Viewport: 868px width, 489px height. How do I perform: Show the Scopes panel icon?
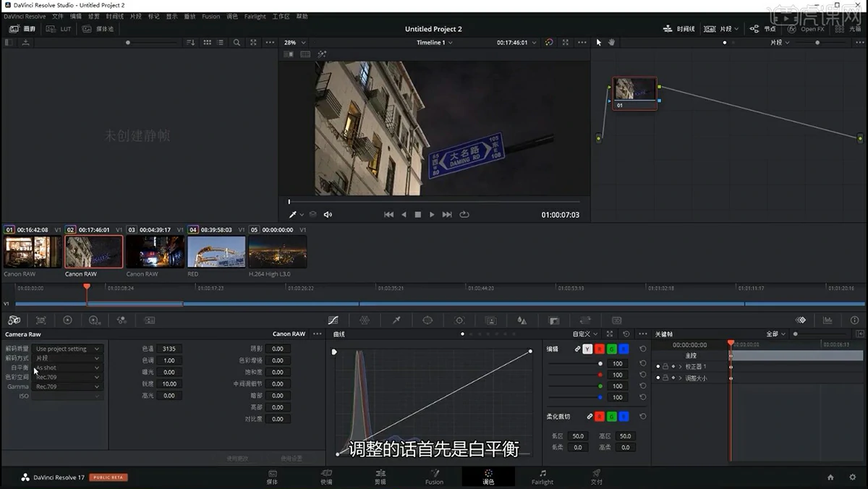point(827,320)
